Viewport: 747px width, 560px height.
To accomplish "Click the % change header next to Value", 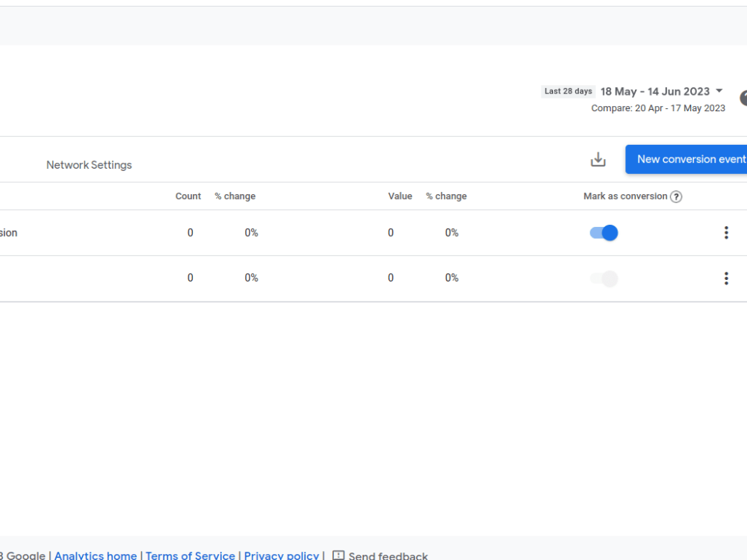I will pyautogui.click(x=447, y=196).
